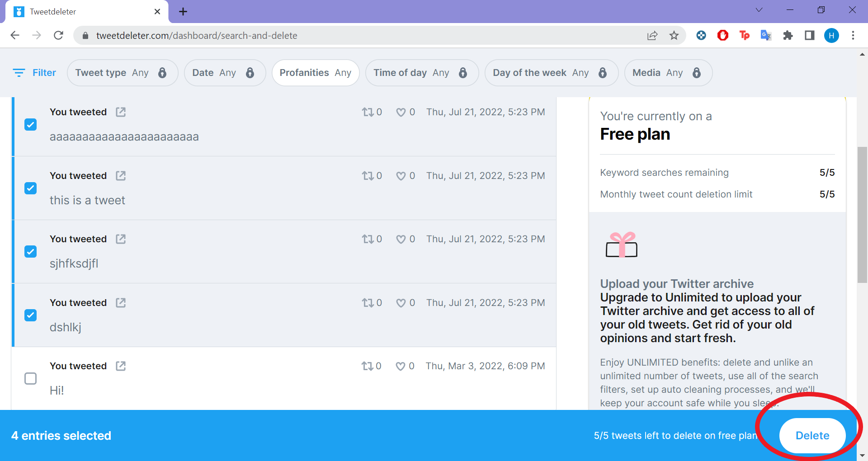Click the lock icon on Time of day filter
This screenshot has height=461, width=868.
(463, 73)
